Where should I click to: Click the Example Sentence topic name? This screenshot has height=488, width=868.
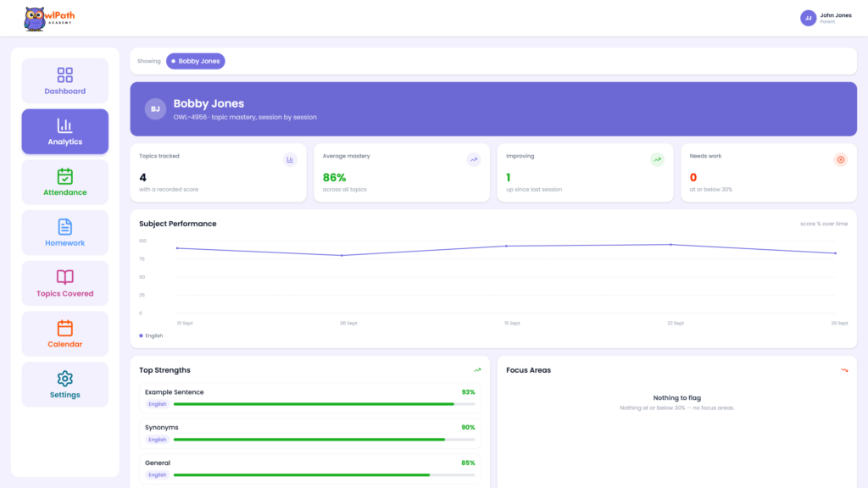click(175, 392)
